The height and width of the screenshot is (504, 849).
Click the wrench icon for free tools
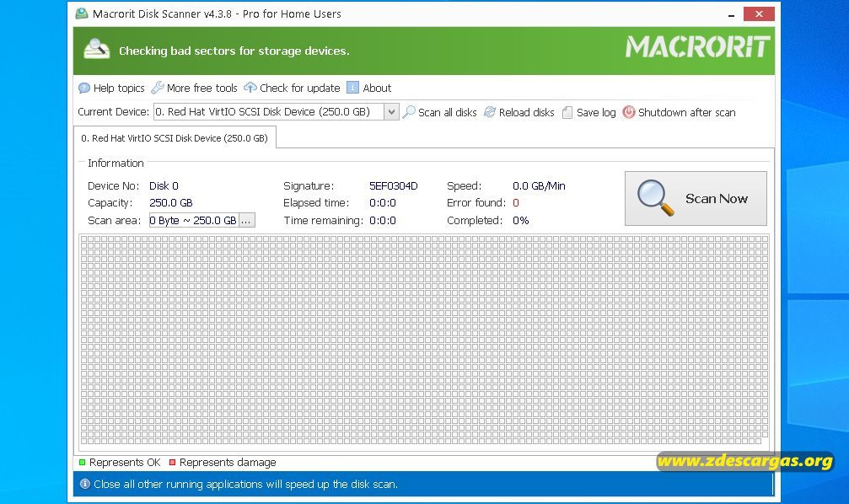[158, 88]
